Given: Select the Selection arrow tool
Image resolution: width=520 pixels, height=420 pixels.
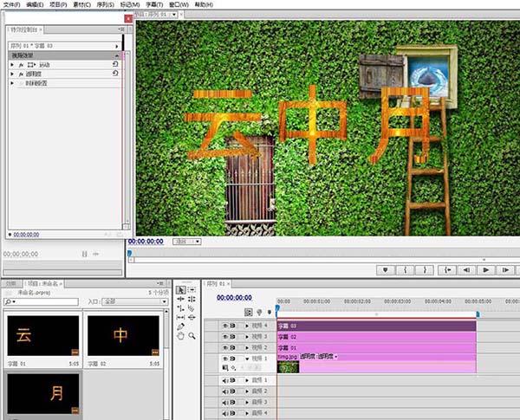Looking at the screenshot, I should (180, 290).
